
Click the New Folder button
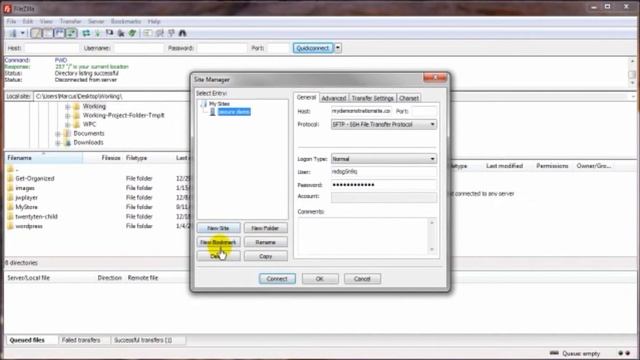click(x=265, y=228)
